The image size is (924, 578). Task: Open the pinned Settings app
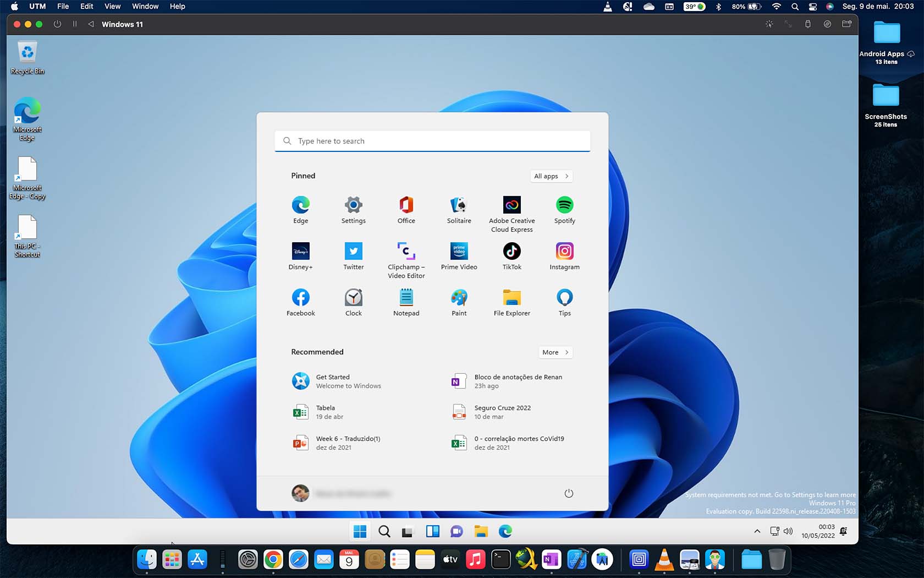(x=353, y=210)
